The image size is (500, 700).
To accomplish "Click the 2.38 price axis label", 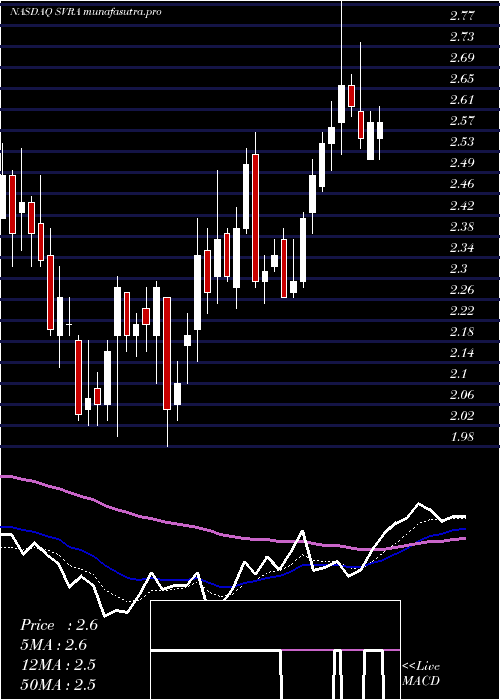I will (x=462, y=227).
